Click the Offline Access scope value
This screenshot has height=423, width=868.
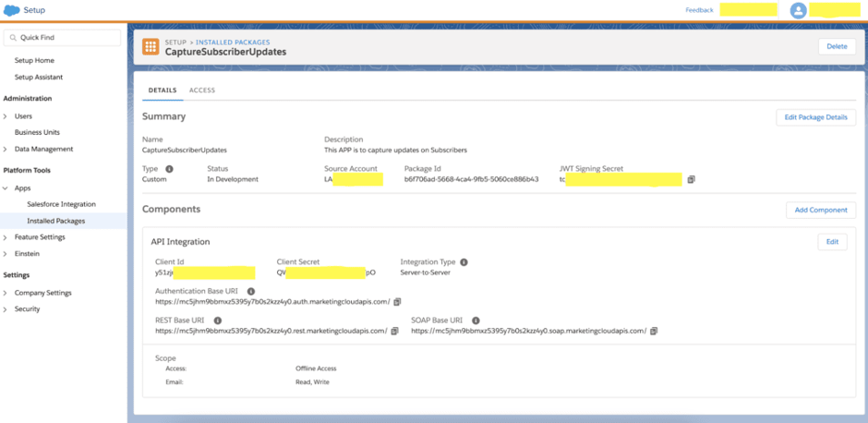click(316, 369)
